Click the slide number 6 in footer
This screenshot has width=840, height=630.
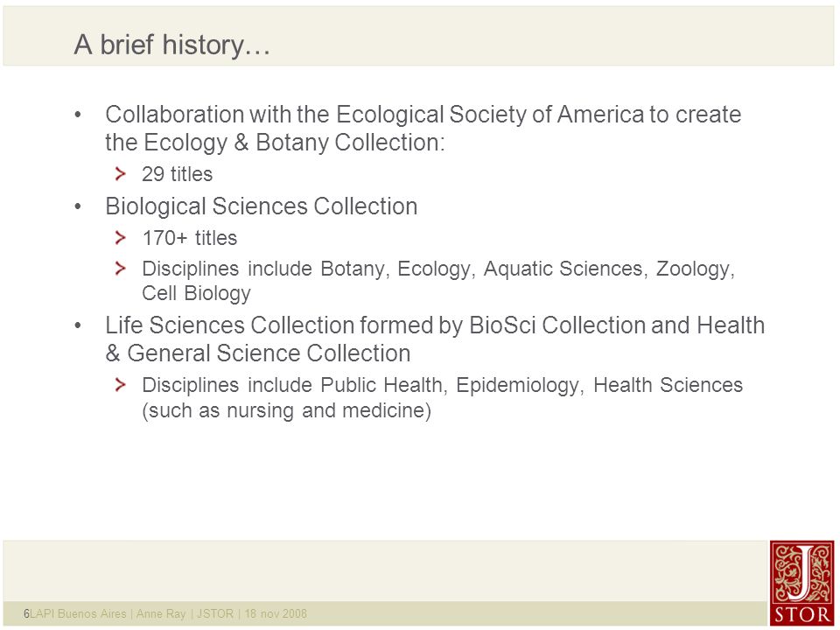tap(26, 614)
